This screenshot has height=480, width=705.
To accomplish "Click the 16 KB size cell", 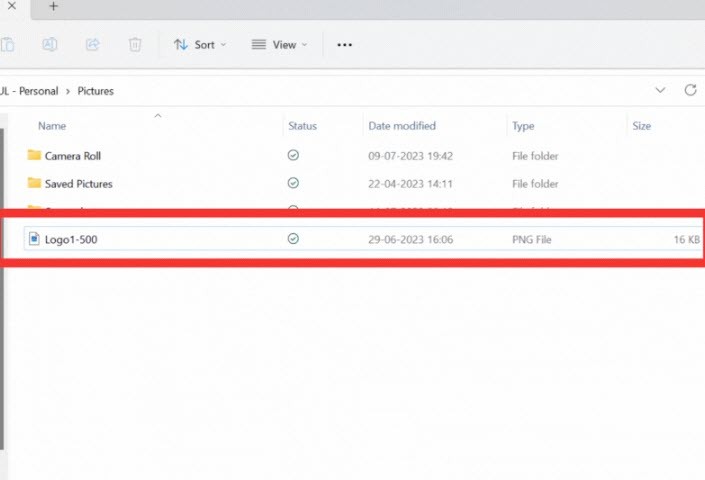I will [686, 240].
